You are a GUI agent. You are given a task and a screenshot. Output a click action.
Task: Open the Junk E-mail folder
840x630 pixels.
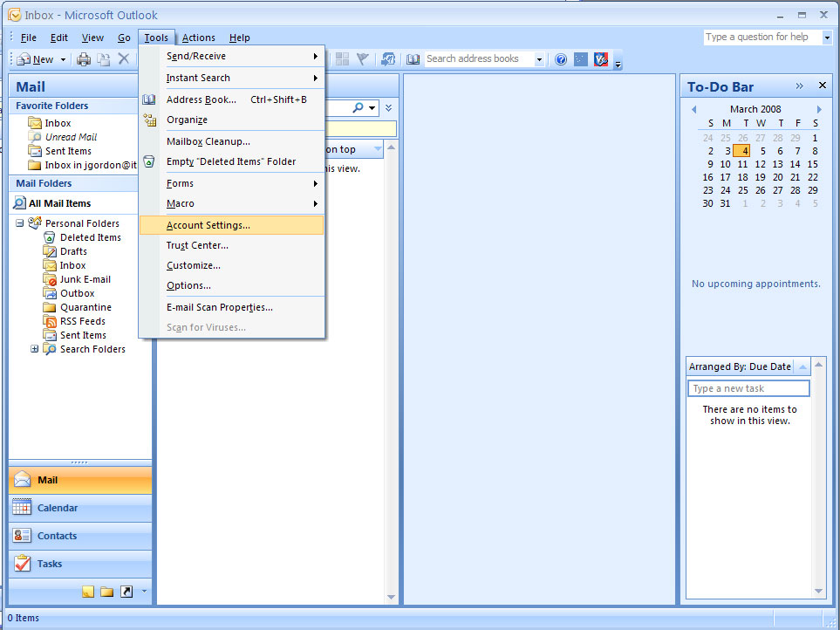click(85, 279)
